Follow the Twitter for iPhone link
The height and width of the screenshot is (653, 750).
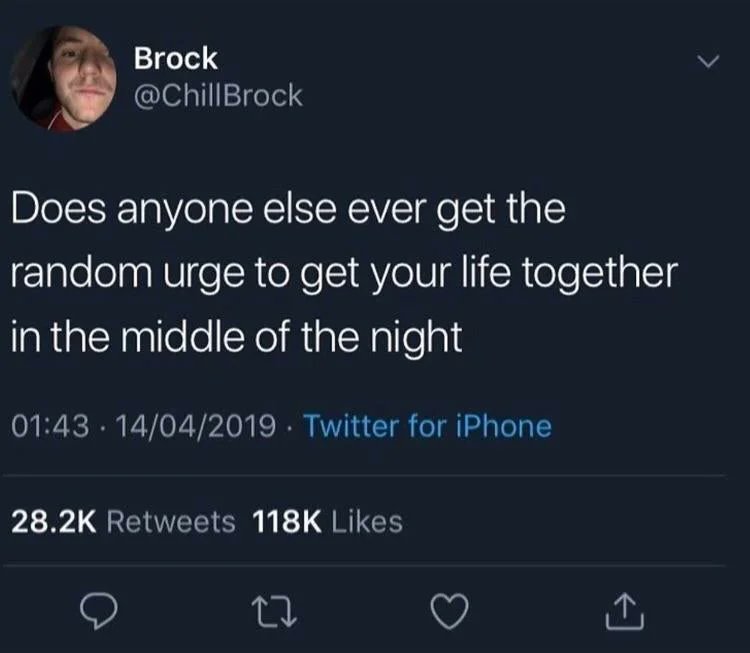point(428,426)
